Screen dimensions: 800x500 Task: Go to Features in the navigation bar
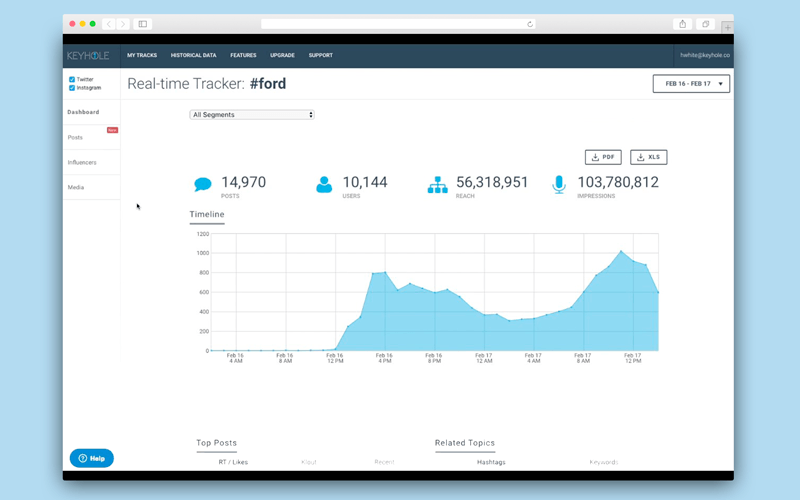[x=243, y=55]
